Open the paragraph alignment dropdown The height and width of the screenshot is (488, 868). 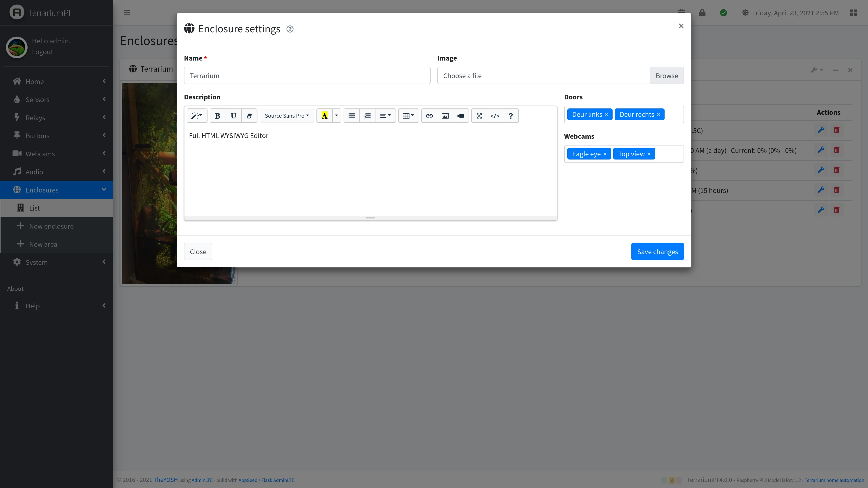click(385, 116)
